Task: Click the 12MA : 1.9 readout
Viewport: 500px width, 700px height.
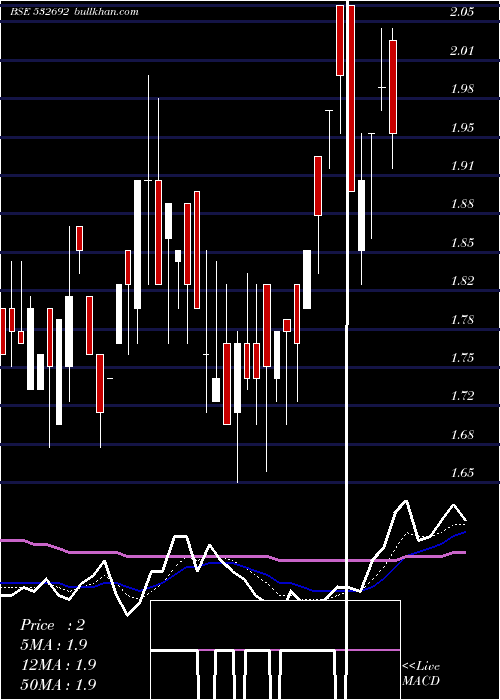Action: 58,664
